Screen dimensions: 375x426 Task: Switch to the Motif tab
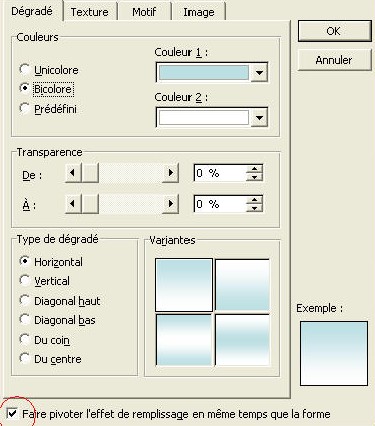(144, 12)
